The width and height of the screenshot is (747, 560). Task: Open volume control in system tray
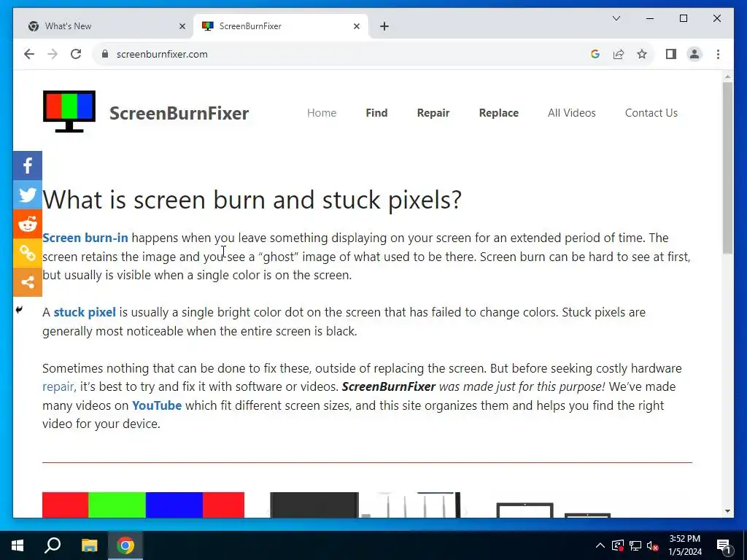tap(653, 545)
